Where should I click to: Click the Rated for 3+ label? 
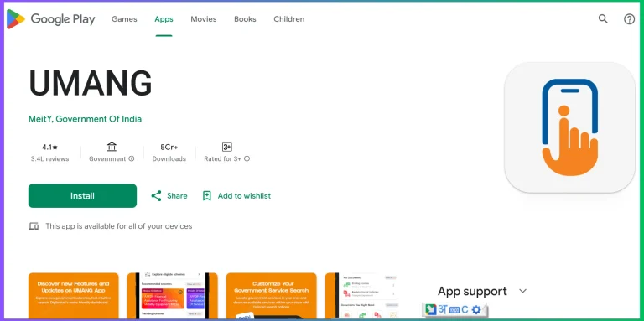[222, 159]
